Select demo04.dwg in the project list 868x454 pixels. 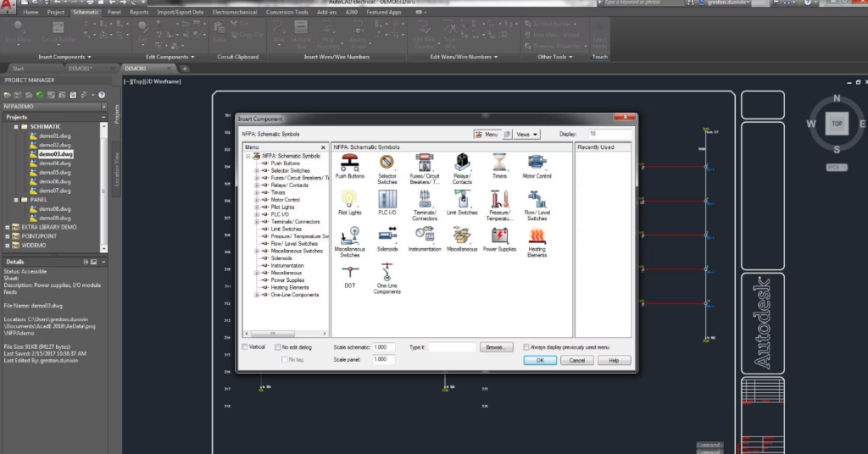pyautogui.click(x=55, y=163)
